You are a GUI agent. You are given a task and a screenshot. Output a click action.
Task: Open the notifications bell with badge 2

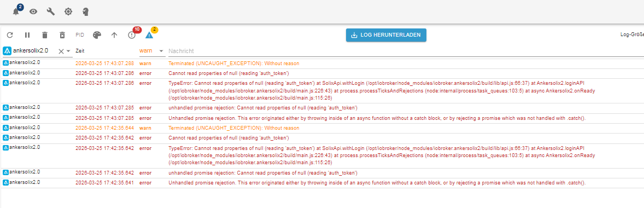click(x=16, y=11)
